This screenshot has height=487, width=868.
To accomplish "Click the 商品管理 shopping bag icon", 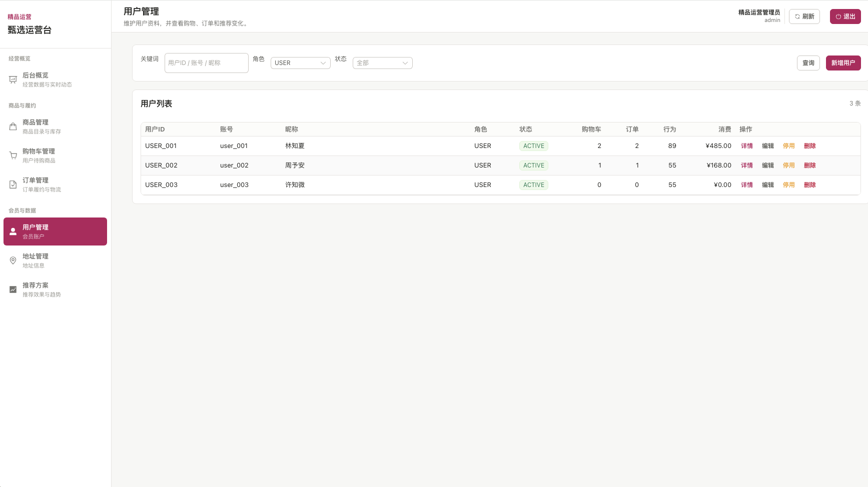I will [x=13, y=126].
